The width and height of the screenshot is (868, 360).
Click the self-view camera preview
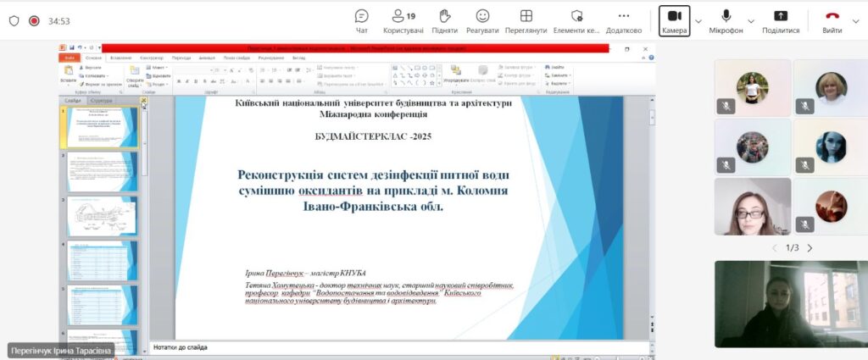(x=790, y=303)
